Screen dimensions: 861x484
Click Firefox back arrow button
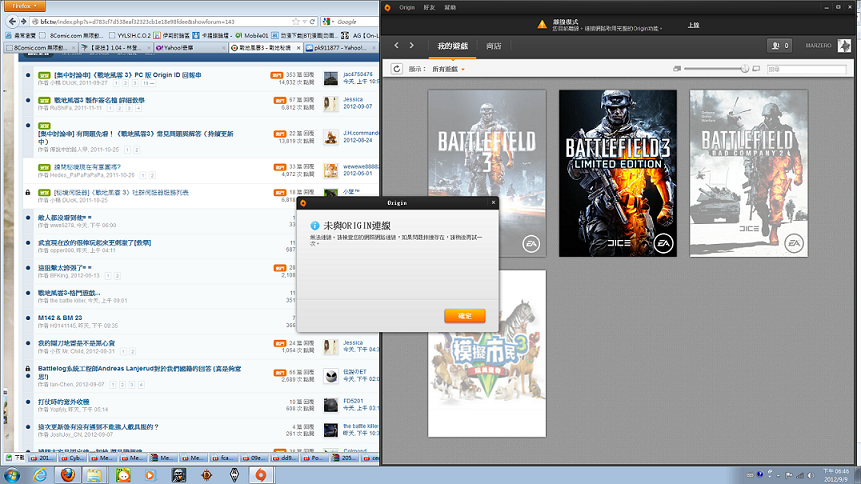[12, 20]
